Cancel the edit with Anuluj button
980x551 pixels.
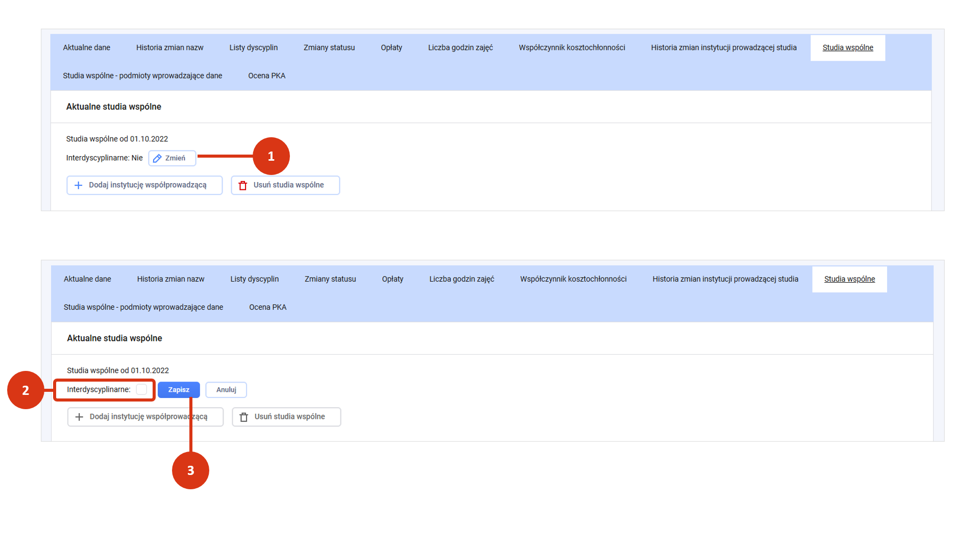[226, 390]
